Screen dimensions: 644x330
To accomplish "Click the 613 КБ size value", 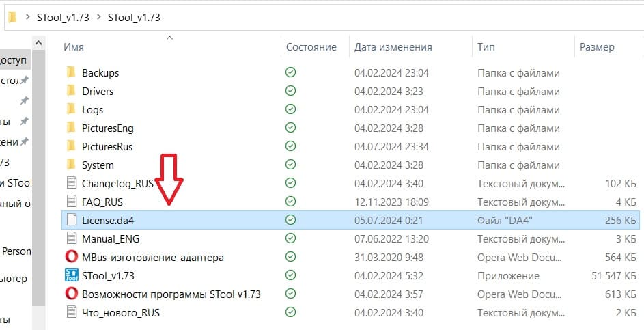I will pos(621,294).
